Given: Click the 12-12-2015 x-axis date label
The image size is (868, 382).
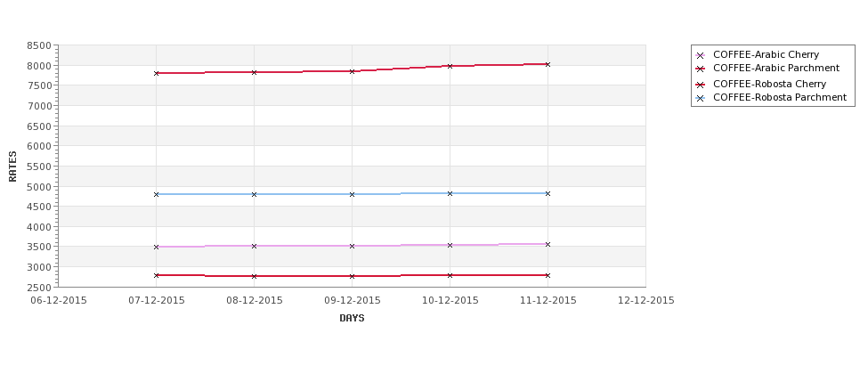Looking at the screenshot, I should tap(646, 301).
